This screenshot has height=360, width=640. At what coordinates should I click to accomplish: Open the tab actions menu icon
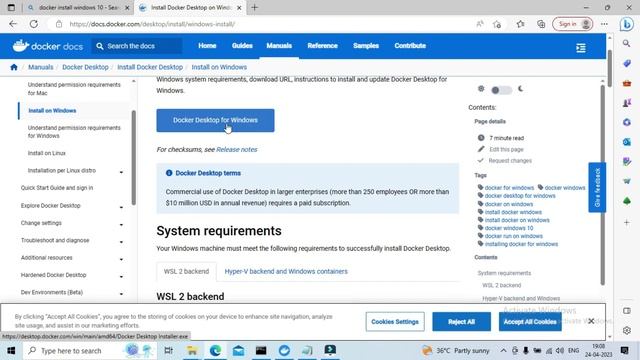[11, 7]
